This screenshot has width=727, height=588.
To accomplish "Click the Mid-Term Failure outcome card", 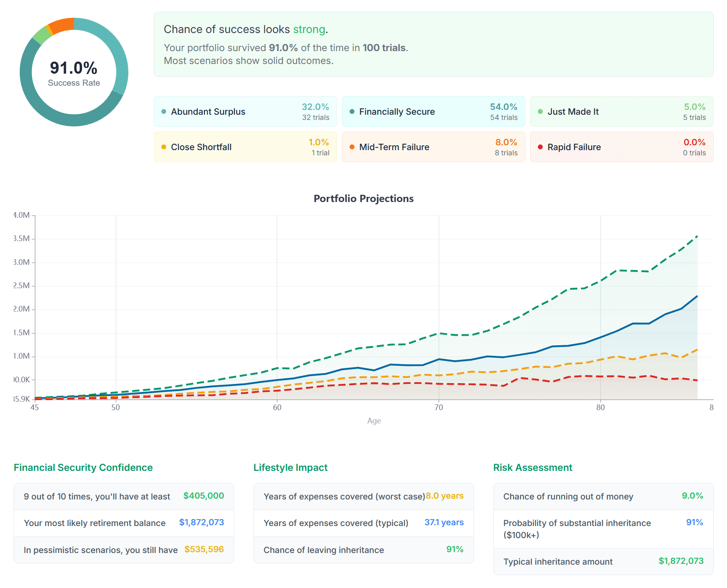I will click(433, 147).
